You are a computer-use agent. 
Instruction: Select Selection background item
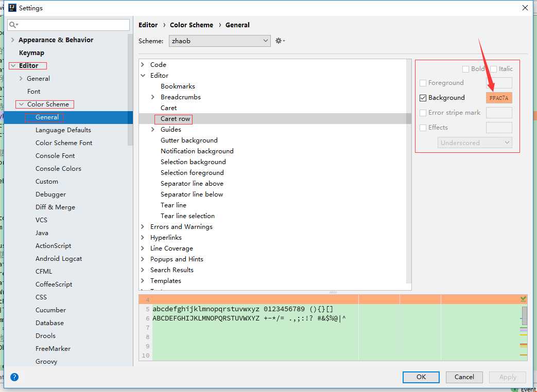tap(193, 162)
